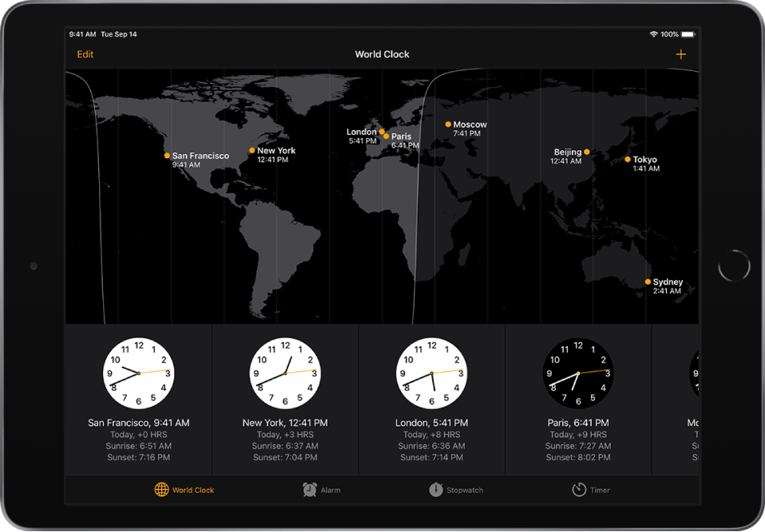Open the San Francisco analog clock face
Viewport: 765px width, 532px height.
point(138,373)
